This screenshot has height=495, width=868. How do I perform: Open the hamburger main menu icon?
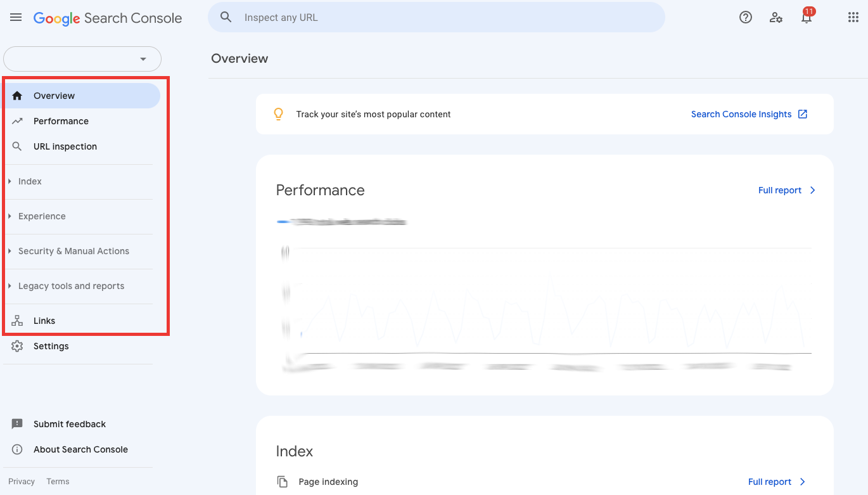click(16, 18)
